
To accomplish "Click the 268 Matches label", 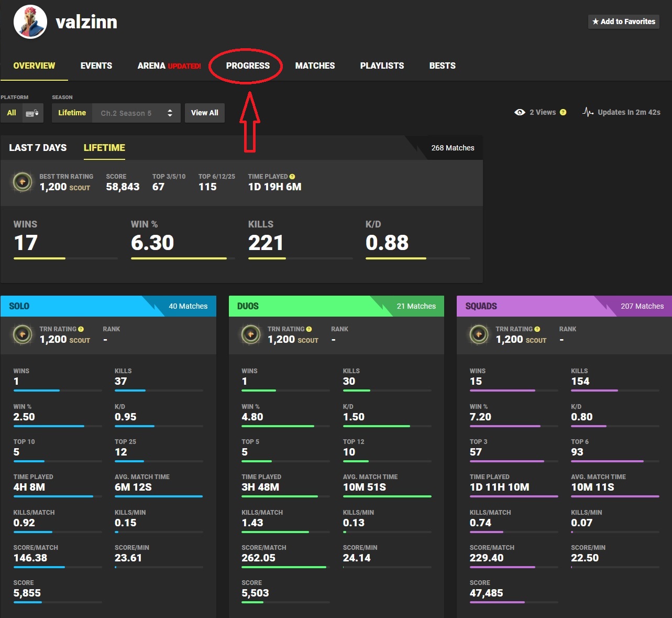I will (453, 148).
